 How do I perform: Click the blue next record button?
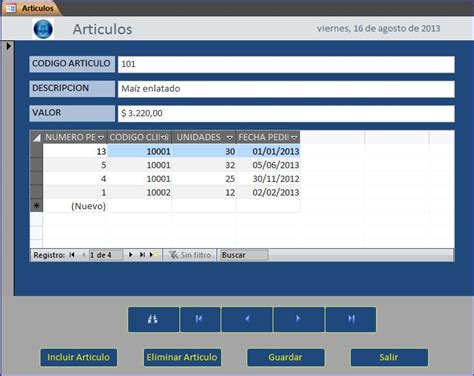coord(299,319)
